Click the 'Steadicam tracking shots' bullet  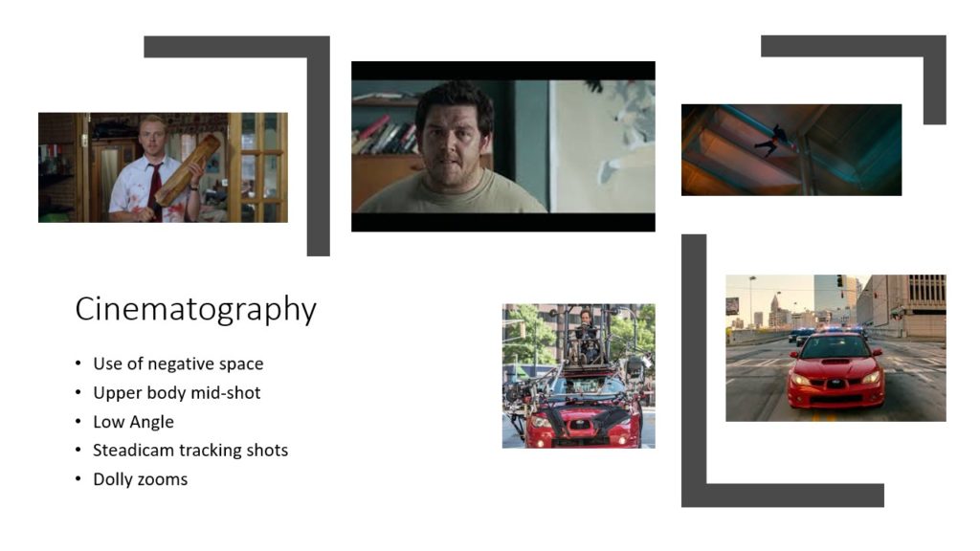click(190, 451)
